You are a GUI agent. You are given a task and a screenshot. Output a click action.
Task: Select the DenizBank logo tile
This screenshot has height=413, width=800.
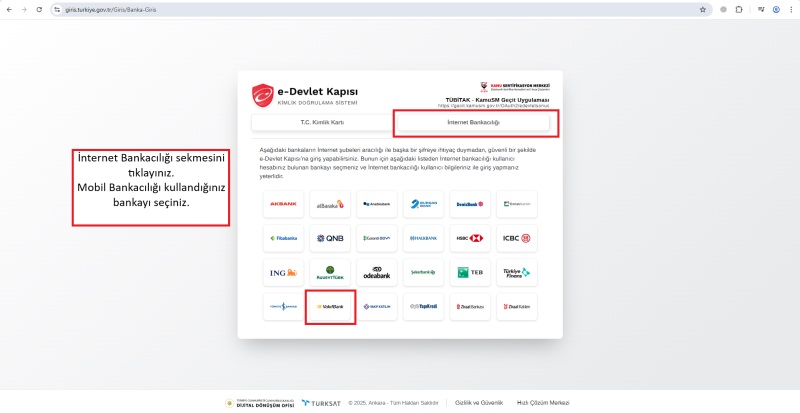coord(470,204)
